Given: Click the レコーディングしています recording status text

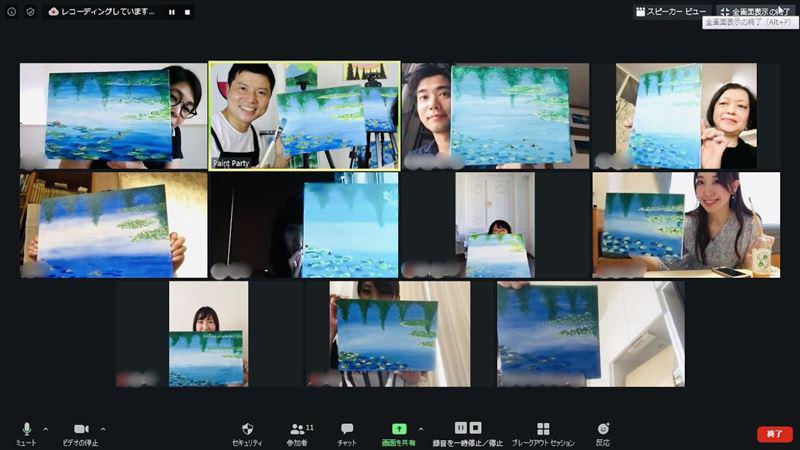Looking at the screenshot, I should (x=108, y=12).
